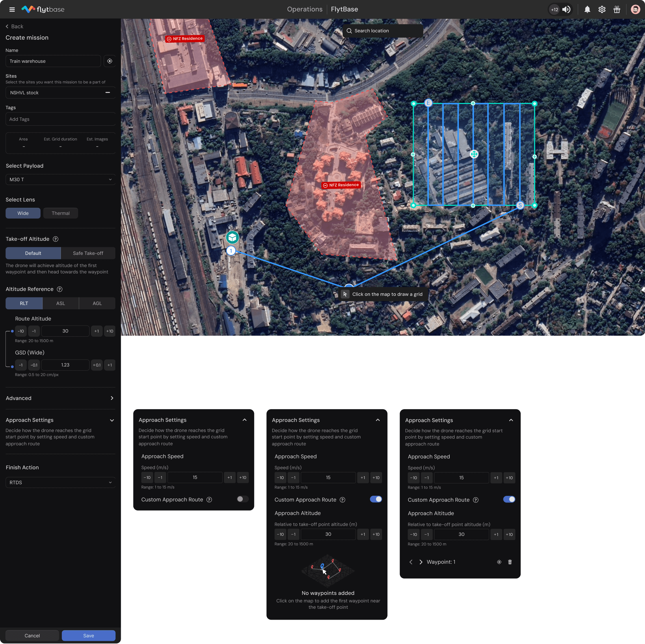Switch altitude reference to AGL

pyautogui.click(x=97, y=303)
